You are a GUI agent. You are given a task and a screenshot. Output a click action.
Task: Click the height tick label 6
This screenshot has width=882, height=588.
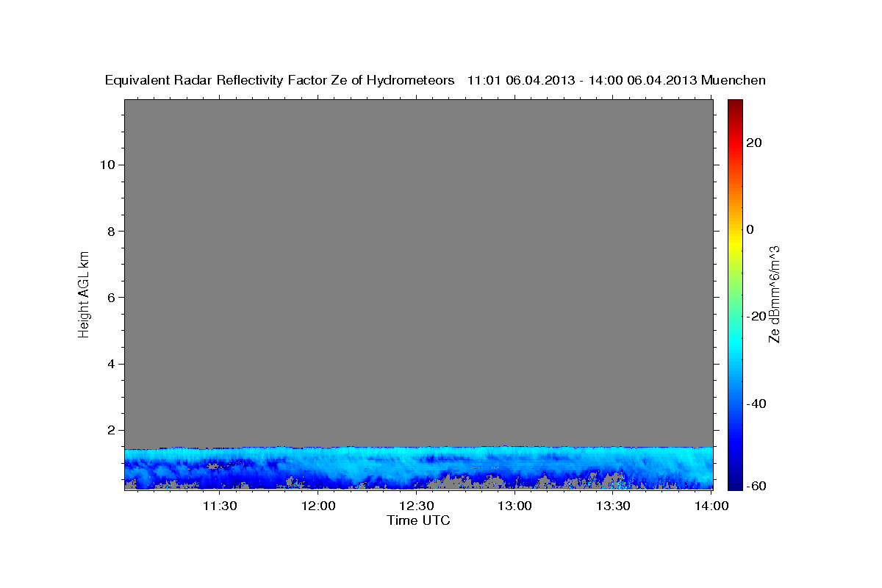pyautogui.click(x=110, y=298)
